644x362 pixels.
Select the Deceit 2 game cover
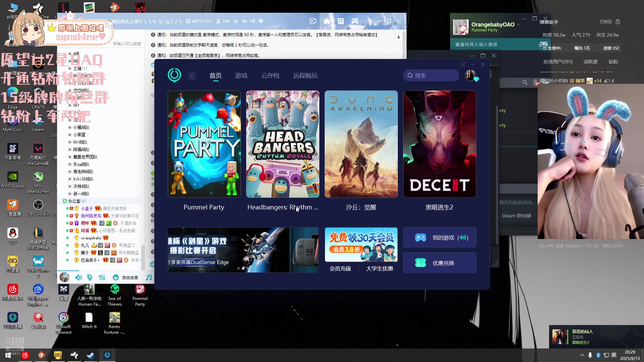[439, 144]
